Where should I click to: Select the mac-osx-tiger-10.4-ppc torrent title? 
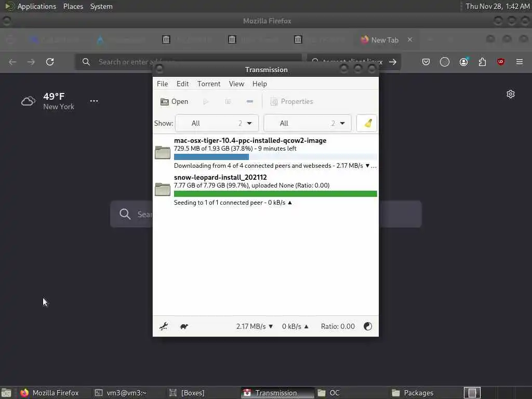click(250, 140)
